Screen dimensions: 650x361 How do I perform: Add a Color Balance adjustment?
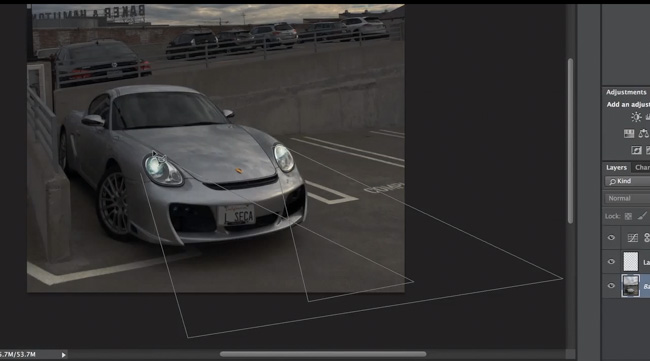644,133
